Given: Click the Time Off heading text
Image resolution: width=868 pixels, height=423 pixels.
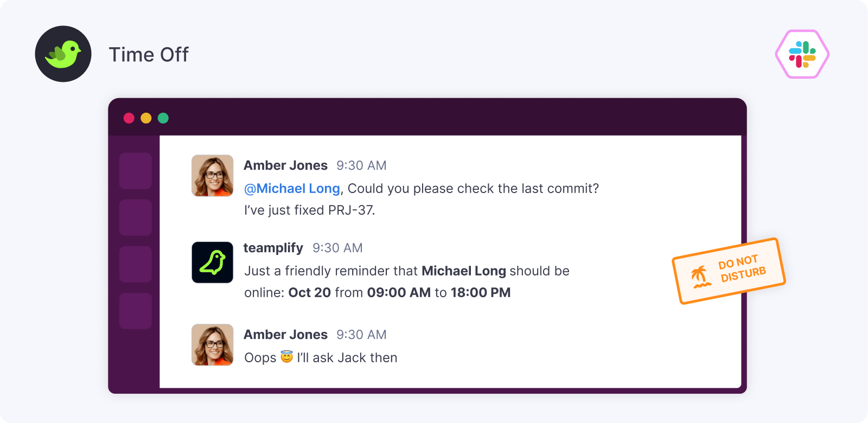Looking at the screenshot, I should click(x=149, y=55).
